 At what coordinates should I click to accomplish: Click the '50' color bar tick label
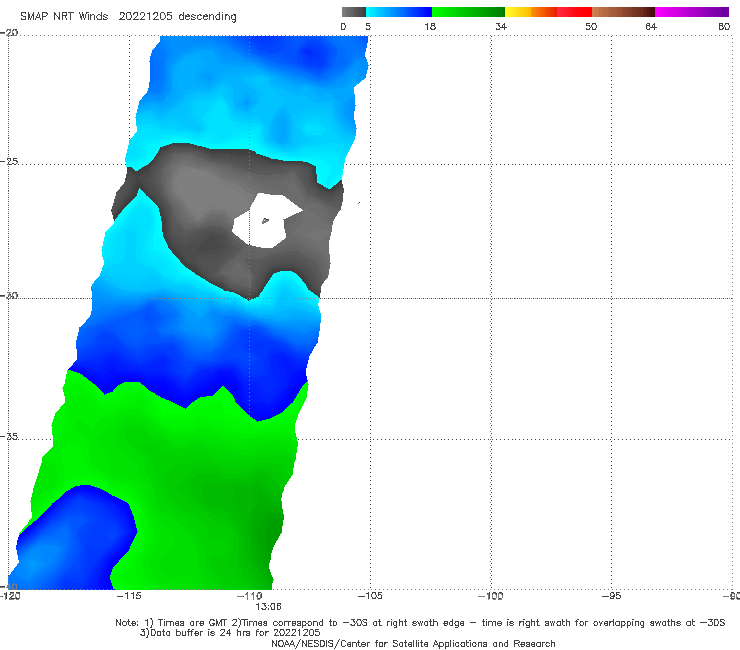(x=591, y=26)
